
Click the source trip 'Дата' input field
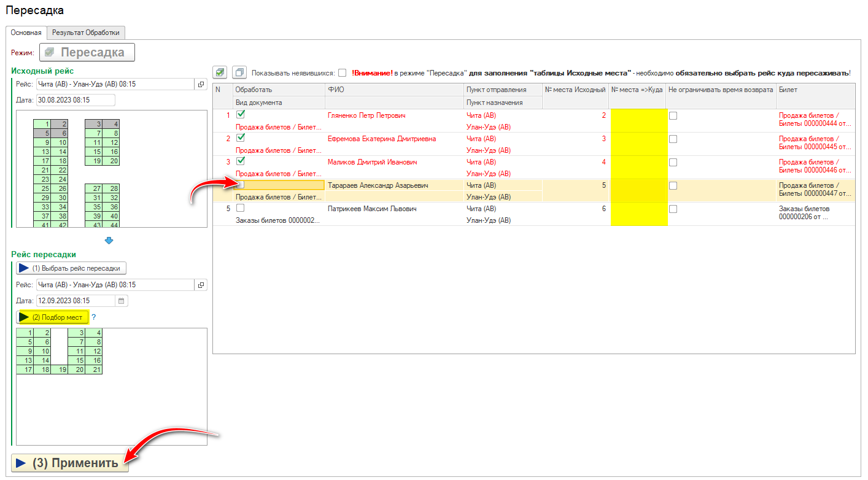click(x=76, y=100)
